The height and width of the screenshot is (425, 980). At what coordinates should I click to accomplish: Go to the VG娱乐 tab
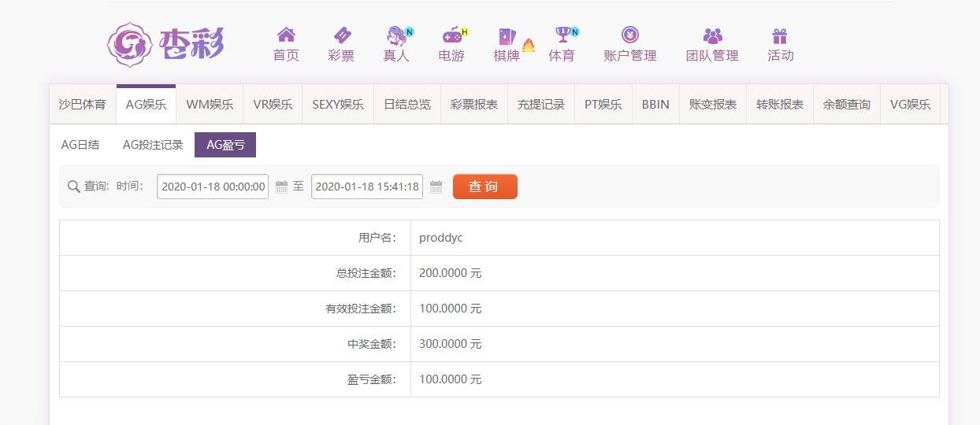point(911,104)
